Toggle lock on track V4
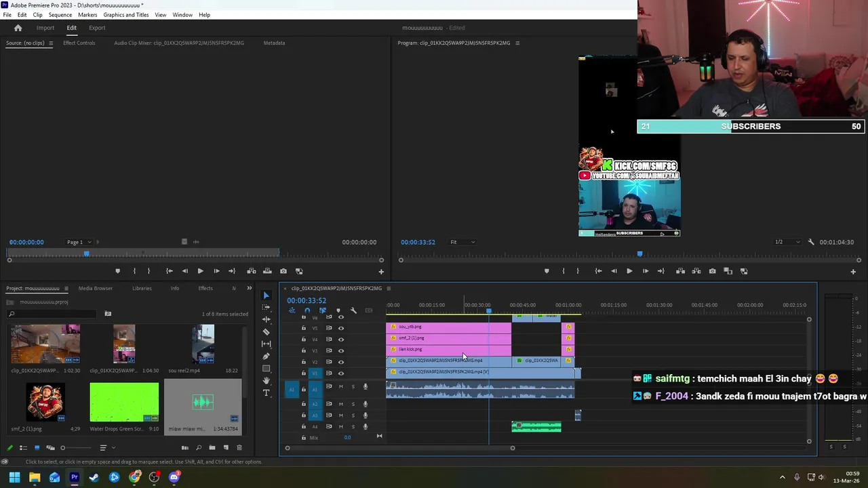868x488 pixels. click(x=304, y=339)
